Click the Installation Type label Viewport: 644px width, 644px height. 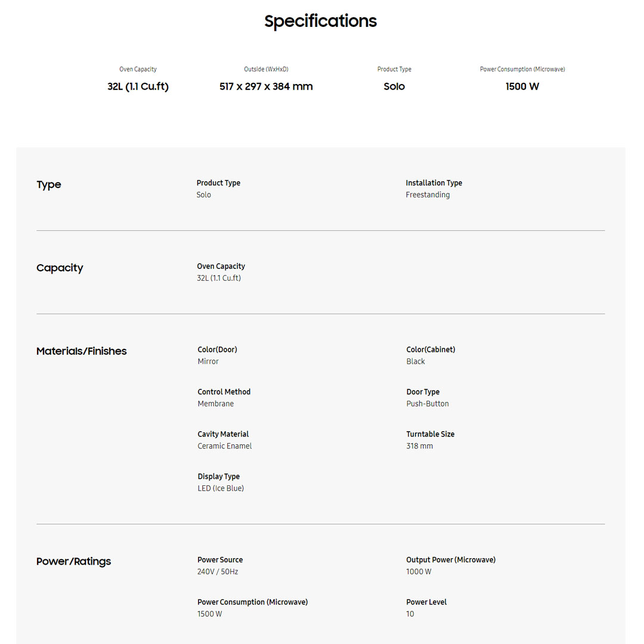point(434,183)
